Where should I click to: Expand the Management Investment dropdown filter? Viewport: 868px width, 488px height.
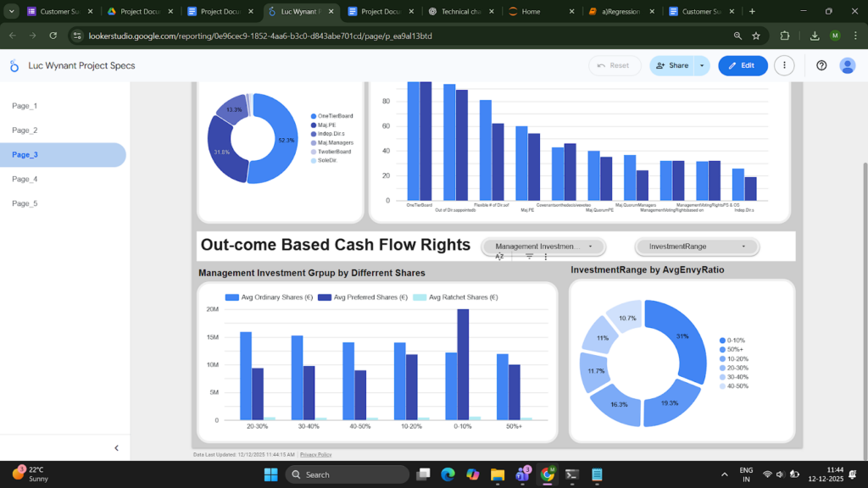point(543,247)
